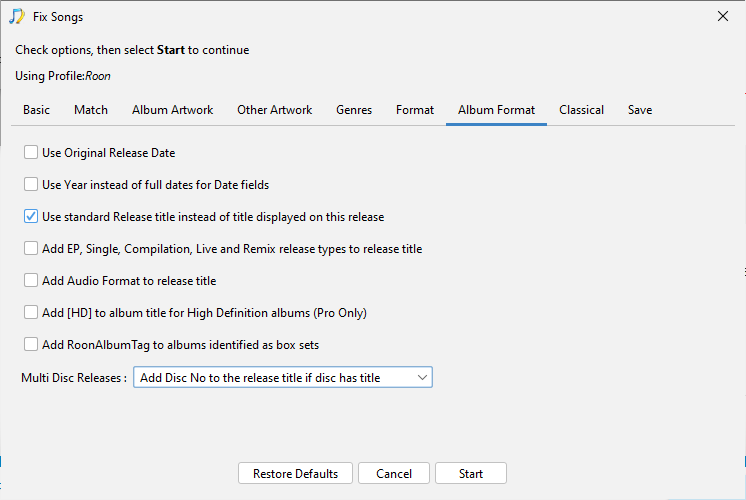Enable Add [HD] to album title option
The width and height of the screenshot is (746, 500).
[31, 313]
